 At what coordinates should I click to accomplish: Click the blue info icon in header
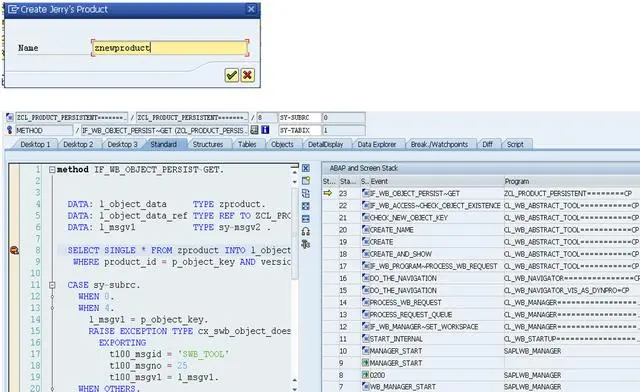(x=265, y=130)
